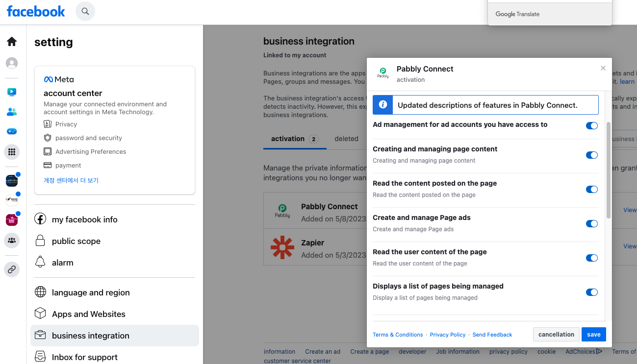Open Terms & Conditions link in dialog
The width and height of the screenshot is (637, 364).
tap(398, 335)
